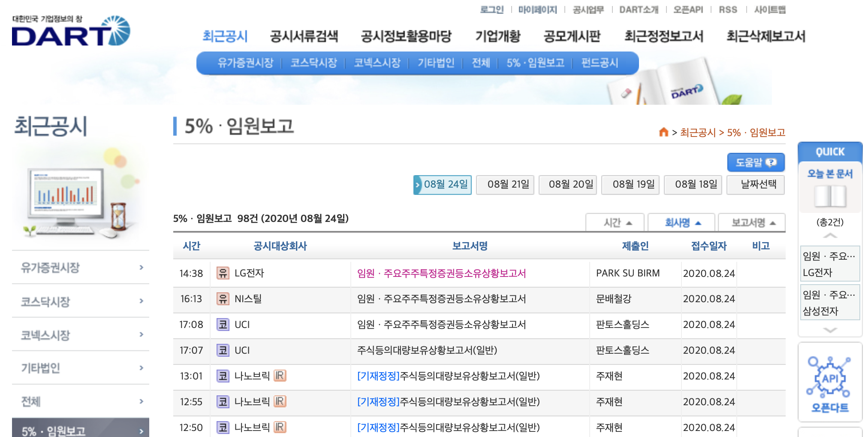
Task: Click the 코 badge in the 17:07 UCI row
Action: [223, 350]
